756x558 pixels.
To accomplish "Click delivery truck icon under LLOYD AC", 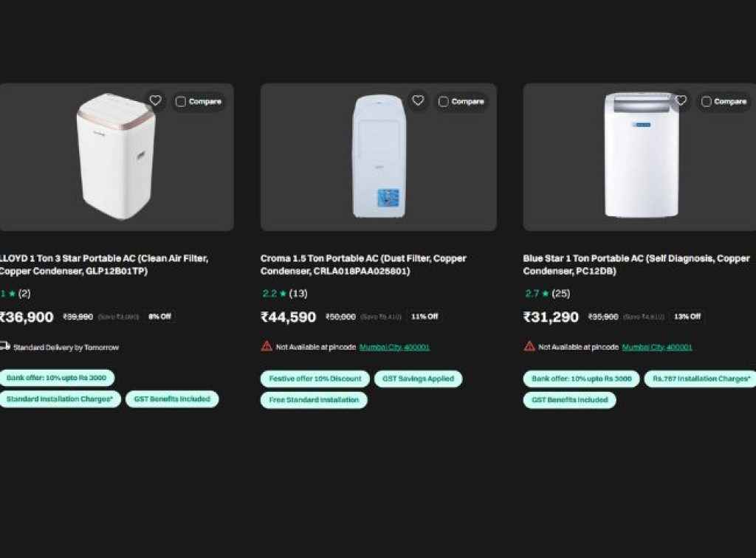I will click(4, 345).
